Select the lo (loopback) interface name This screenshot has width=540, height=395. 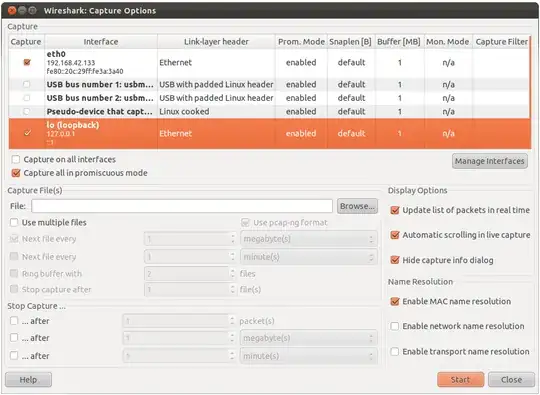pos(73,125)
